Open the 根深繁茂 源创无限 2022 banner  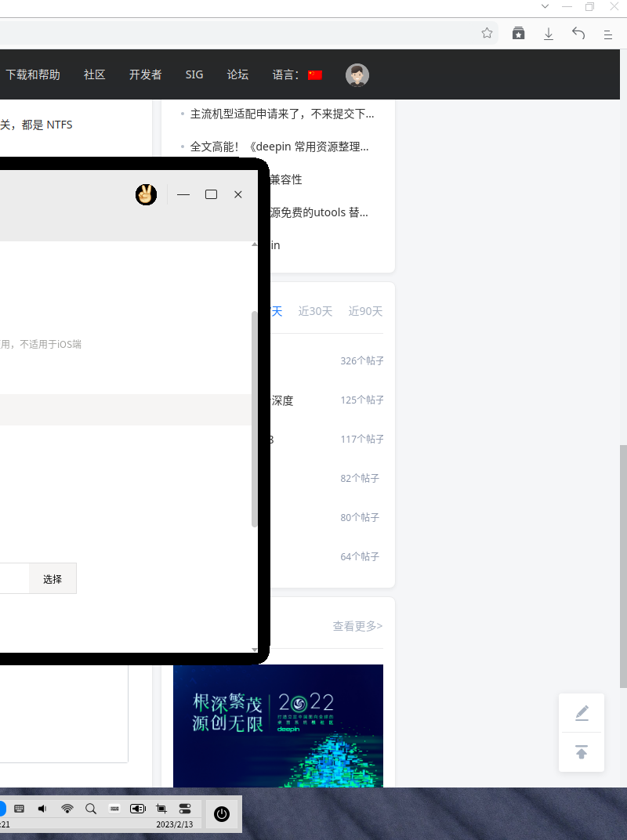point(278,726)
